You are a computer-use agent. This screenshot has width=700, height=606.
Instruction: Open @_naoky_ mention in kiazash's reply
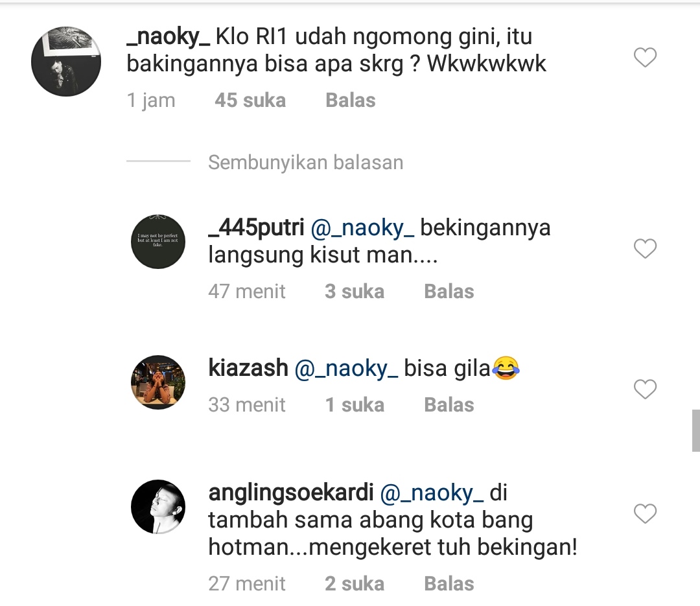346,369
